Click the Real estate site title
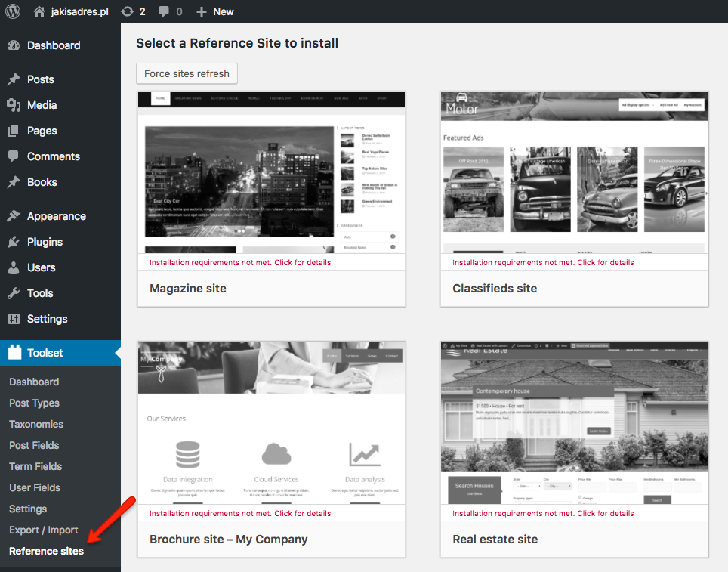The height and width of the screenshot is (572, 728). (x=495, y=540)
